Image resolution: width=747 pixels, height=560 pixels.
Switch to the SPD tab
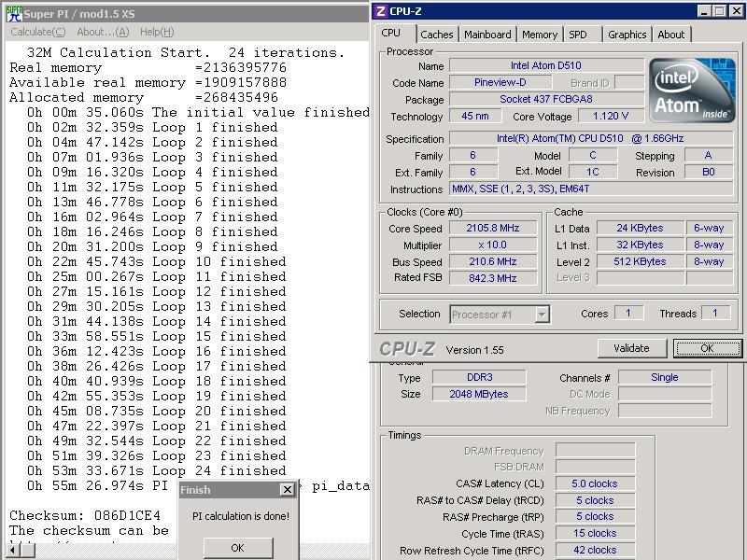(578, 35)
